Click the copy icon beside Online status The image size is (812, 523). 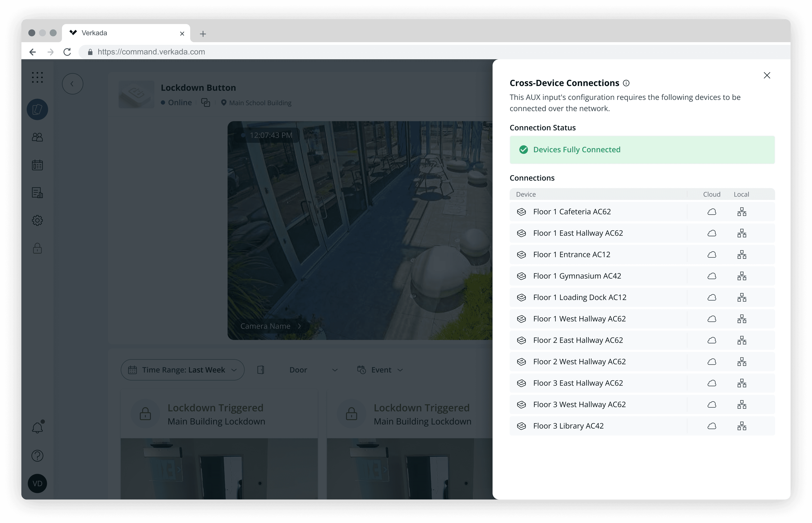coord(206,103)
